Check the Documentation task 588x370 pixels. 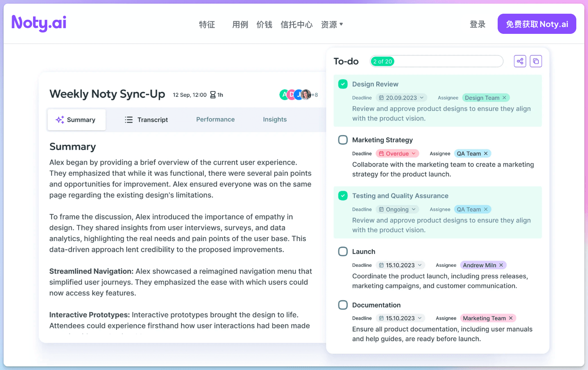point(343,305)
